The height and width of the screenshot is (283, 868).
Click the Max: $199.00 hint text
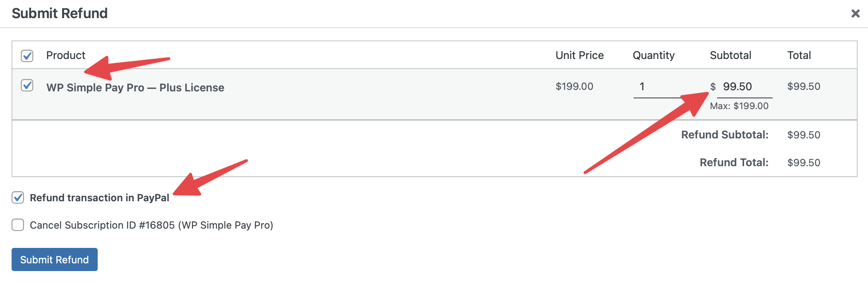pyautogui.click(x=739, y=106)
